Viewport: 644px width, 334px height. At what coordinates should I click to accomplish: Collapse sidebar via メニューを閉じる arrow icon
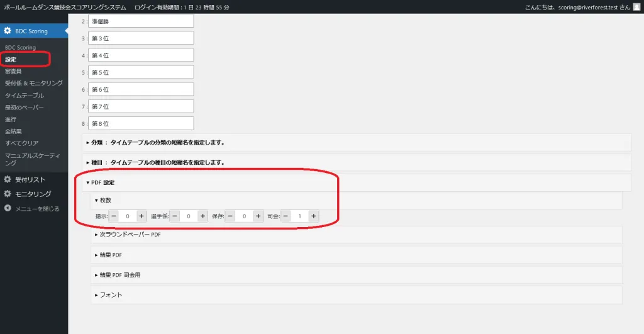point(8,208)
